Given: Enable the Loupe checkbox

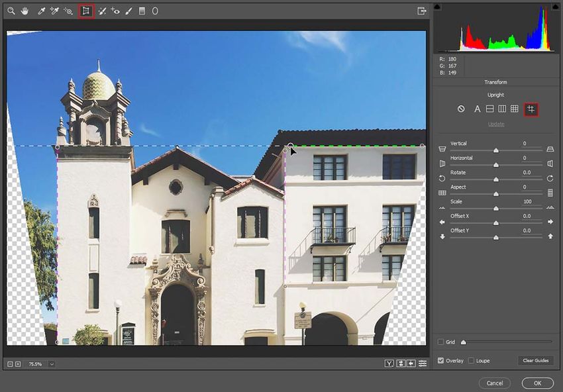Looking at the screenshot, I should click(x=471, y=360).
